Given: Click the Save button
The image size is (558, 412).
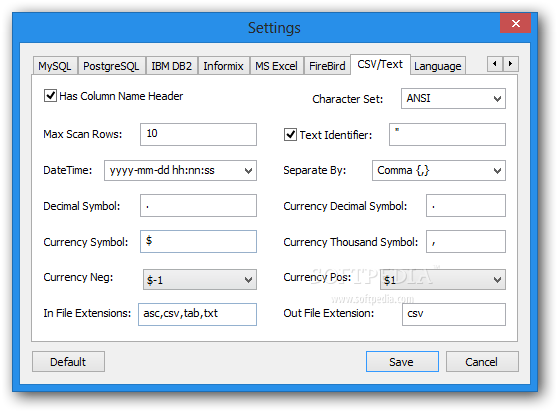Looking at the screenshot, I should [x=402, y=362].
